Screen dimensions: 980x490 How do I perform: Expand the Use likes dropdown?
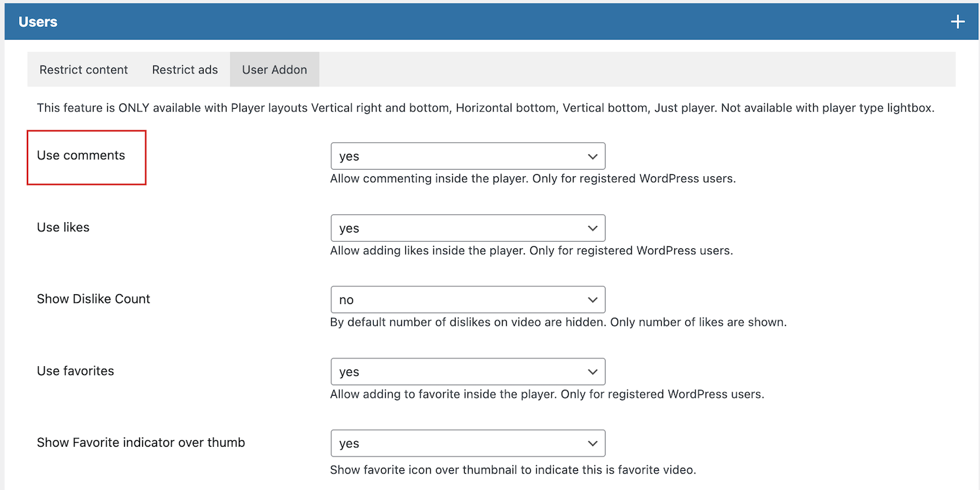pyautogui.click(x=467, y=228)
